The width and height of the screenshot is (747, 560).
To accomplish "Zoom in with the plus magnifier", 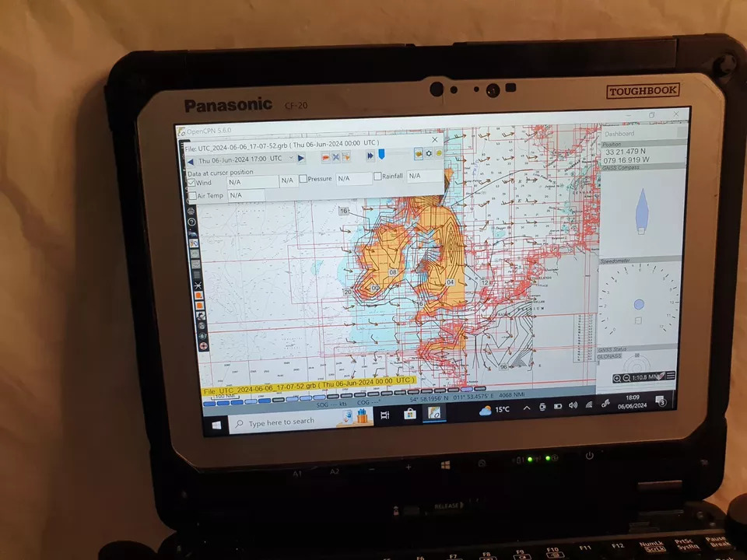I will pos(616,379).
